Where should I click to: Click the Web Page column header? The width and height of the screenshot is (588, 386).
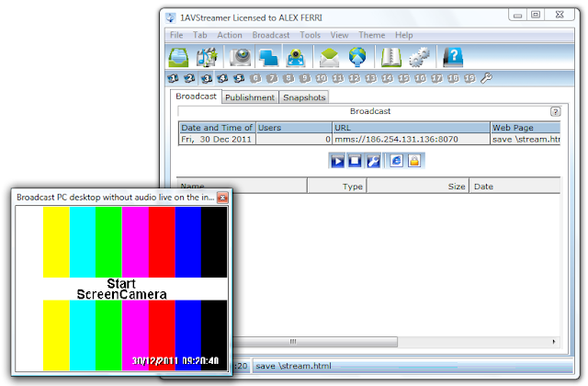[x=526, y=128]
